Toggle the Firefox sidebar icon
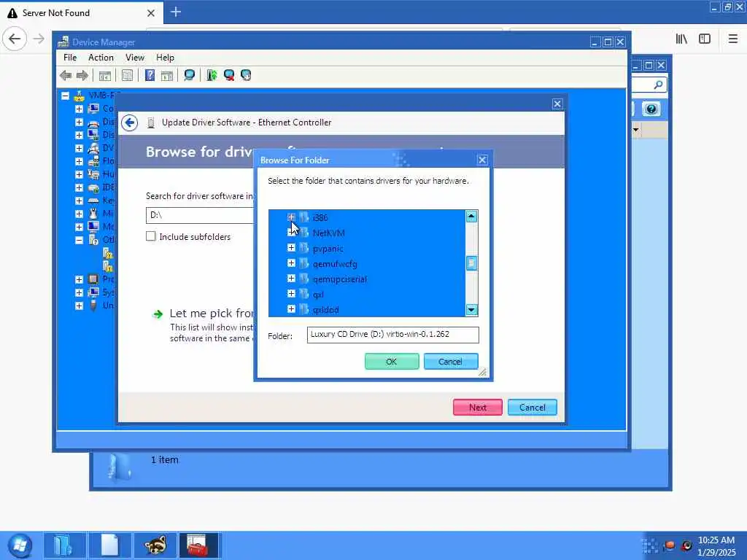The image size is (747, 560). (705, 39)
